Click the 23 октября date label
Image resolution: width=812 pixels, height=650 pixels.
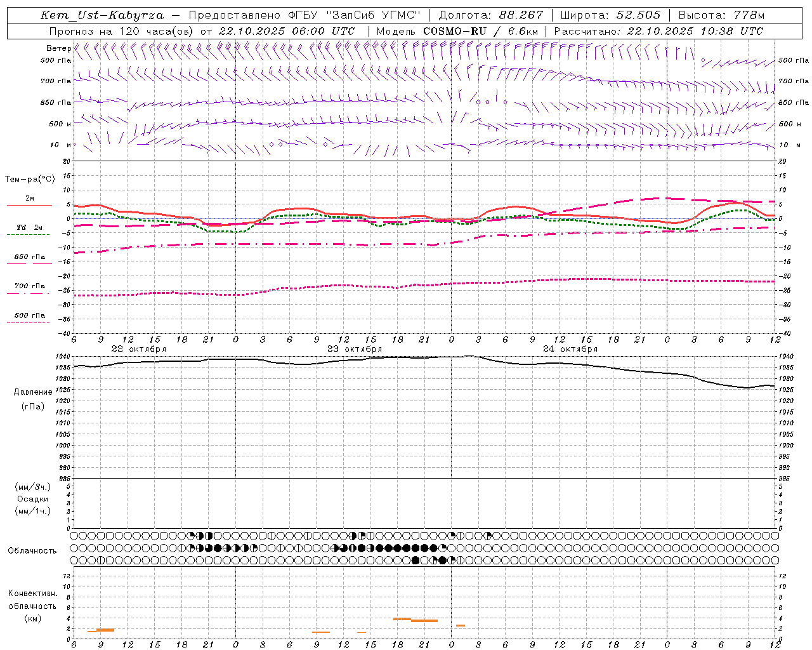[x=355, y=349]
